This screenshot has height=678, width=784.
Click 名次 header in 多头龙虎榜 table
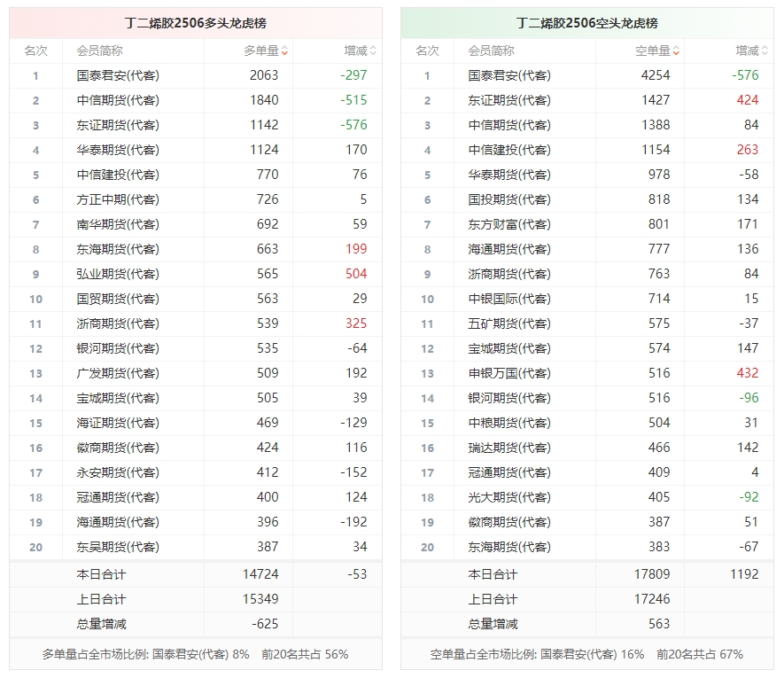35,51
